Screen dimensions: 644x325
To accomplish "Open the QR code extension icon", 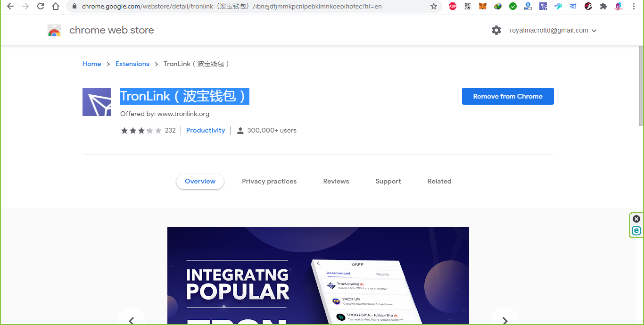I will 468,6.
